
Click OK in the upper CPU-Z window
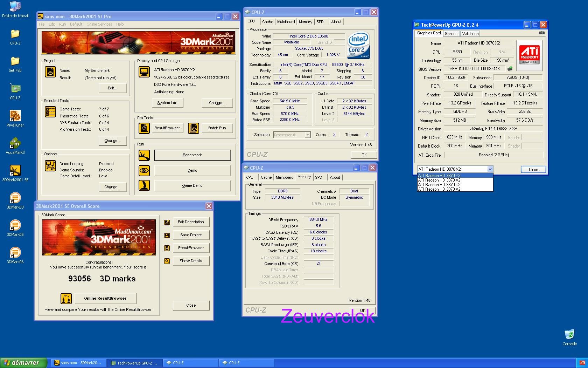(364, 155)
